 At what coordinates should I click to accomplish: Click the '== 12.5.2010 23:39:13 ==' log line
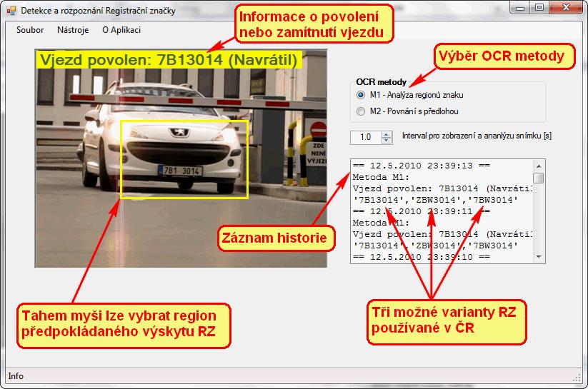click(422, 166)
